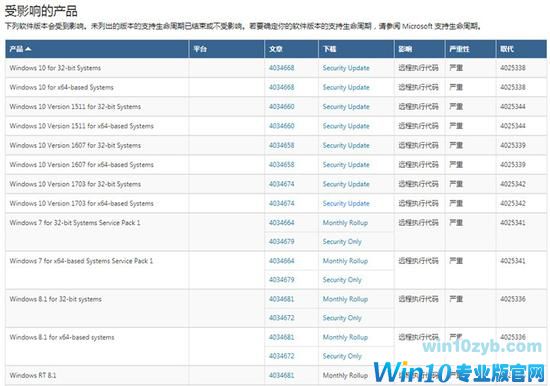The width and height of the screenshot is (550, 386).
Task: Download Monthly Rollup for Windows 8.1 32-bit systems
Action: click(x=345, y=299)
